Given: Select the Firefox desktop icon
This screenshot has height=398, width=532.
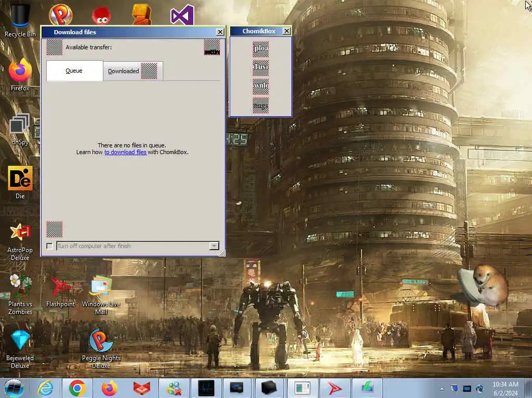Looking at the screenshot, I should pos(20,75).
